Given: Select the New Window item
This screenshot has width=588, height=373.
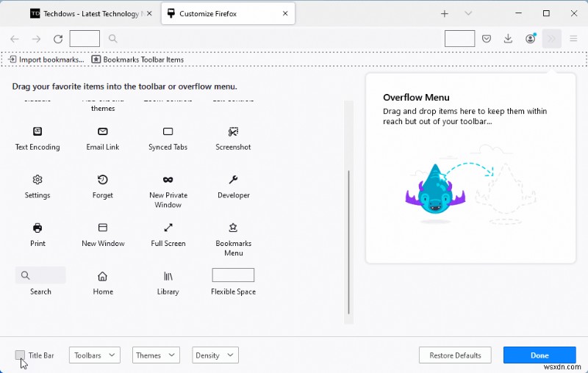Looking at the screenshot, I should click(x=103, y=235).
